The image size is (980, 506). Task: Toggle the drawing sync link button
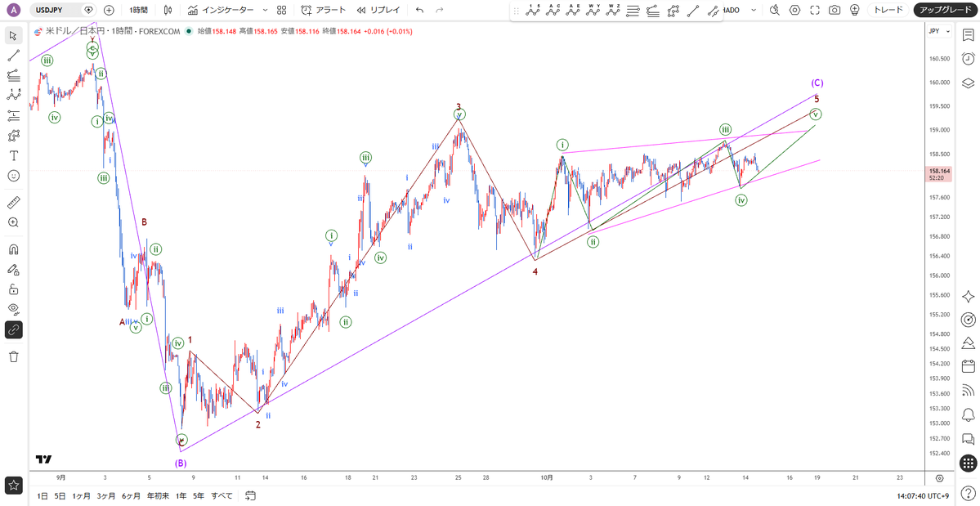tap(13, 329)
